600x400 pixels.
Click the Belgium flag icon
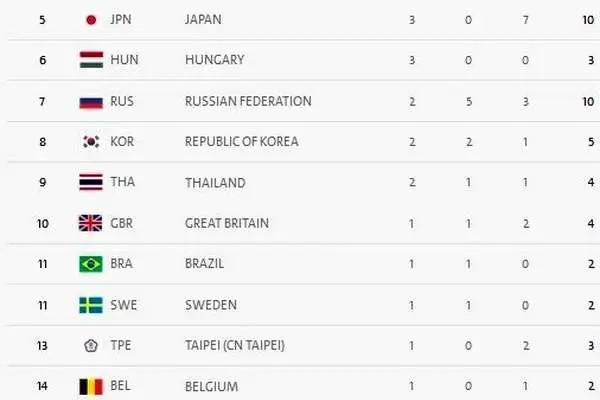91,387
